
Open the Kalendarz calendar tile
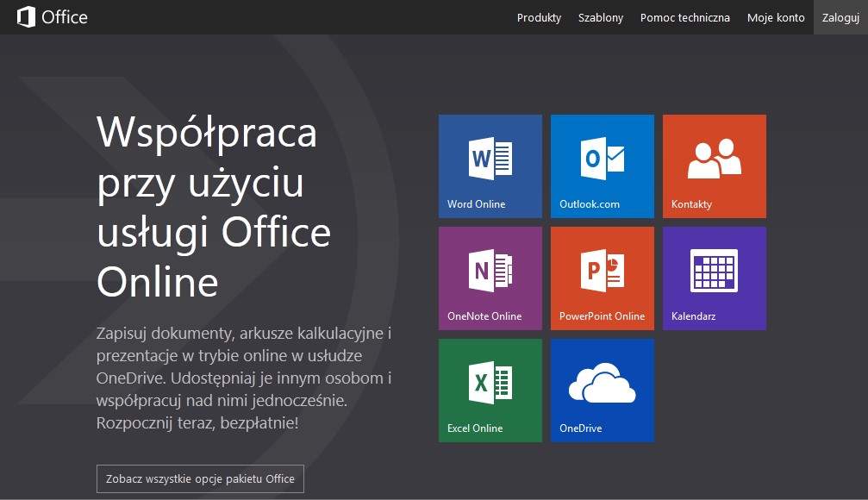click(714, 278)
